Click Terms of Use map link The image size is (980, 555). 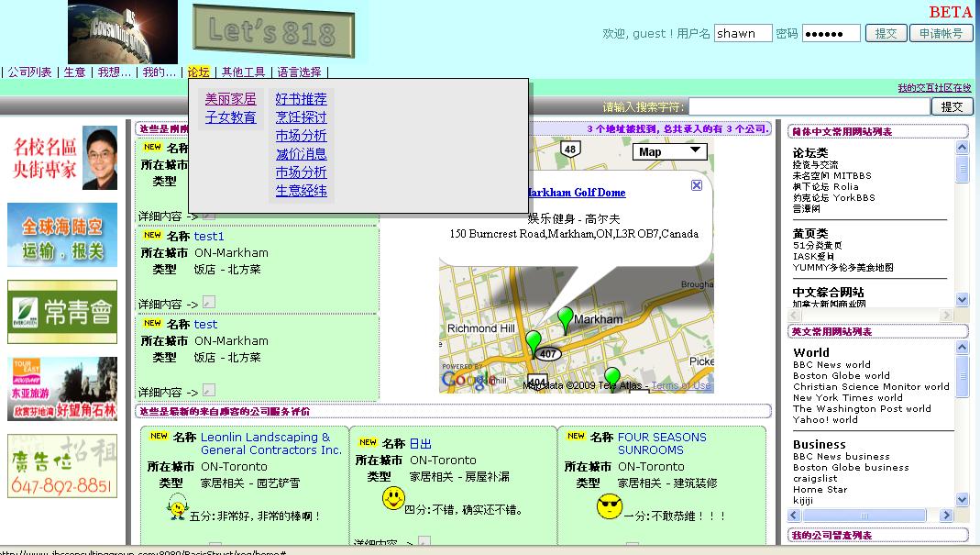(680, 385)
